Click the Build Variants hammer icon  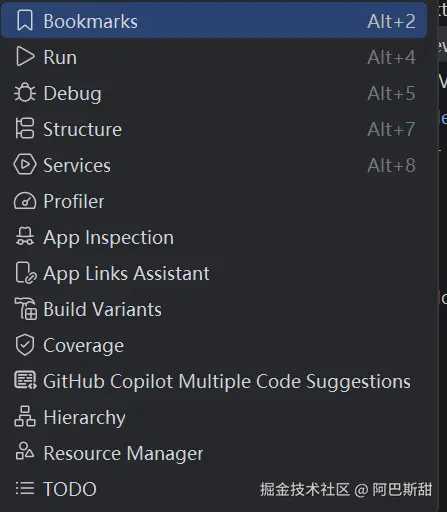(26, 309)
